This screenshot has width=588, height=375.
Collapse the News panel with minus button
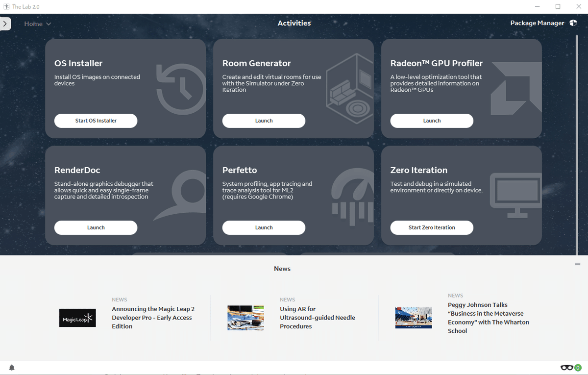click(577, 264)
